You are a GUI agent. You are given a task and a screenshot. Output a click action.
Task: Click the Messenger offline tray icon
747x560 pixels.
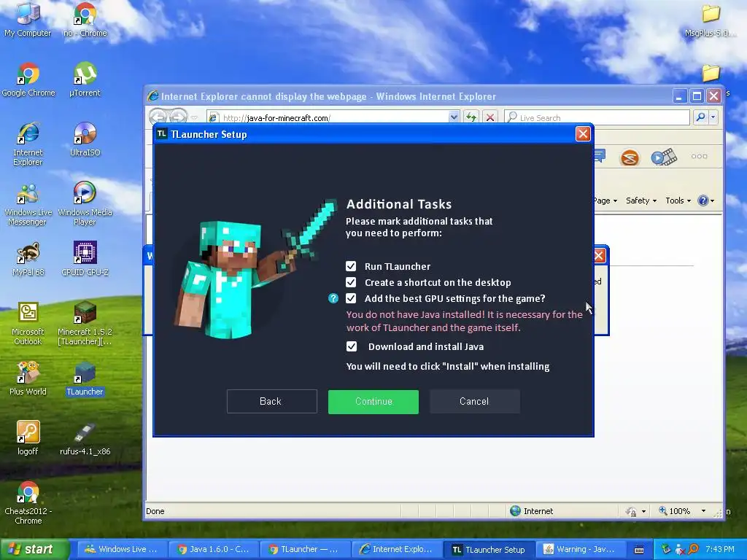(680, 549)
